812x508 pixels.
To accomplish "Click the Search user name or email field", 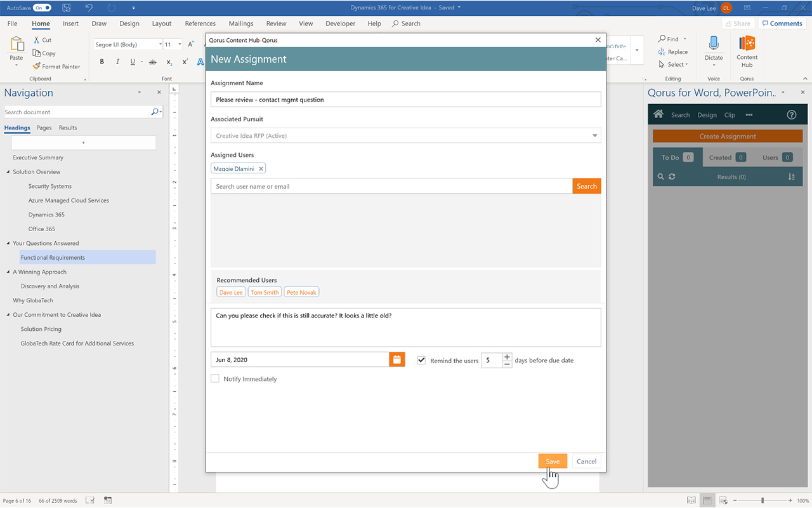I will pos(391,186).
